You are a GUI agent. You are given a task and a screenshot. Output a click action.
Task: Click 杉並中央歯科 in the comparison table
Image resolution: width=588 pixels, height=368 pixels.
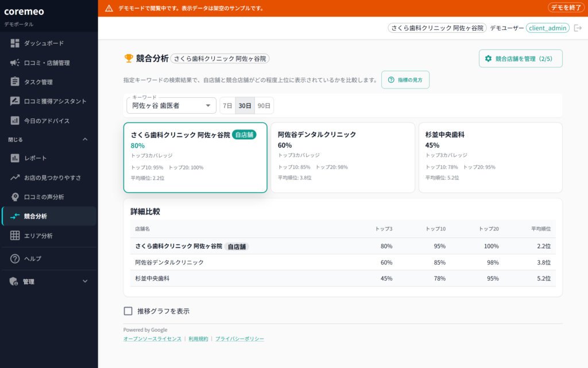point(152,279)
